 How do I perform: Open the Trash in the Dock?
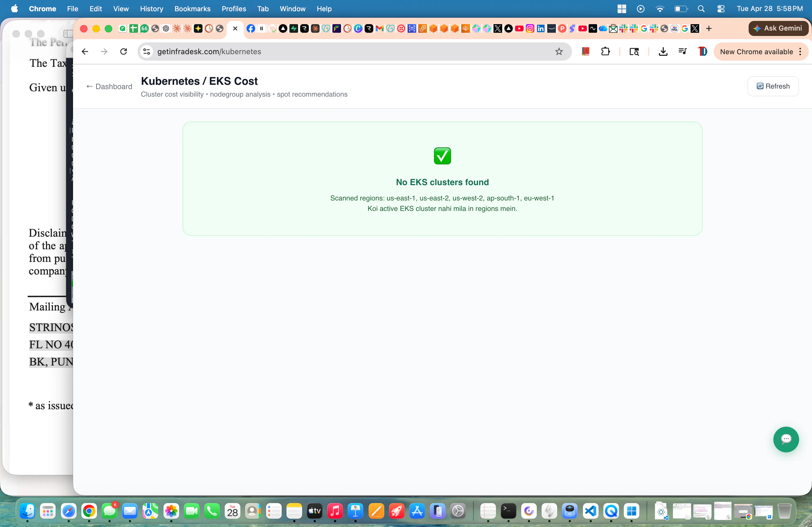pyautogui.click(x=784, y=511)
